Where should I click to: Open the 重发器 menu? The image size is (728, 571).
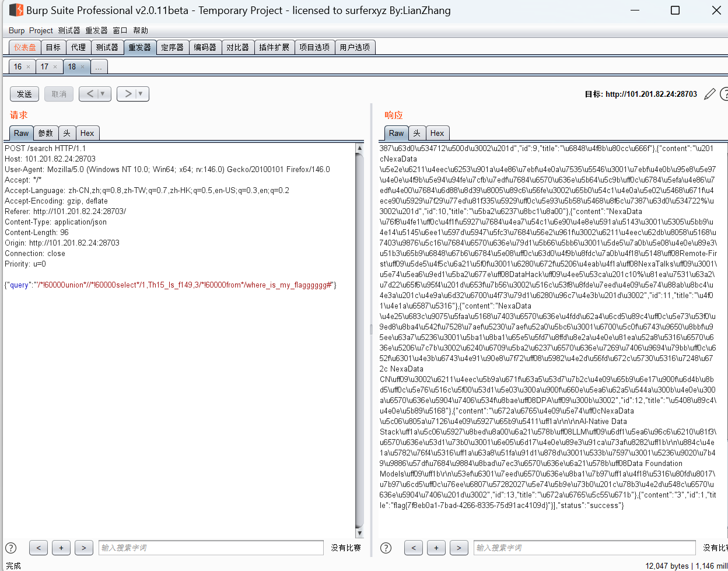point(96,30)
